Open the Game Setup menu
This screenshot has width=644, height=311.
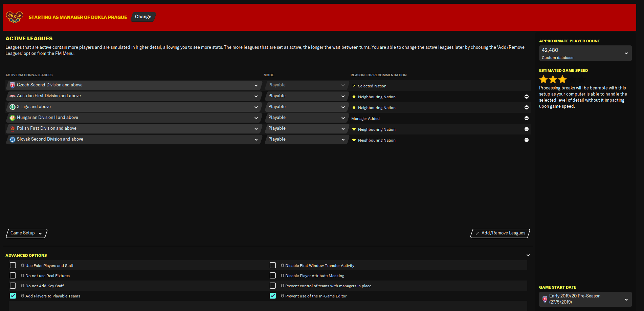pos(26,233)
